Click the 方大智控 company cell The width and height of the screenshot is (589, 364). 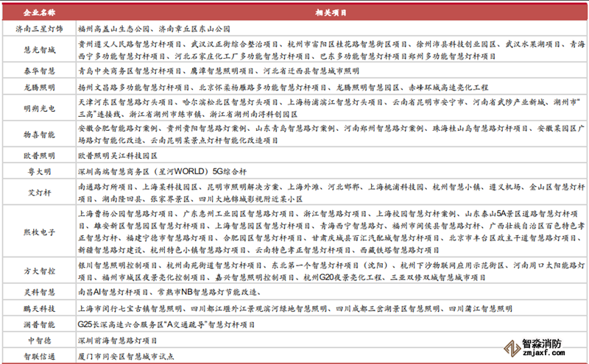(38, 270)
